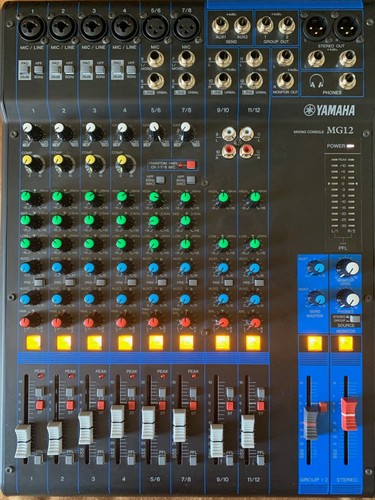Select the channel 2 blue AUX1 knob

59,268
